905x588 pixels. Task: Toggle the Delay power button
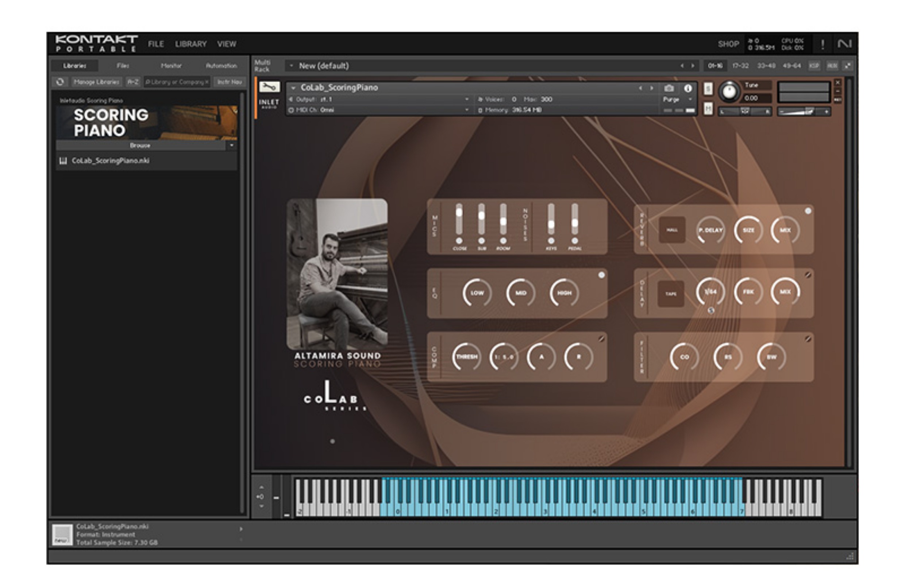808,274
